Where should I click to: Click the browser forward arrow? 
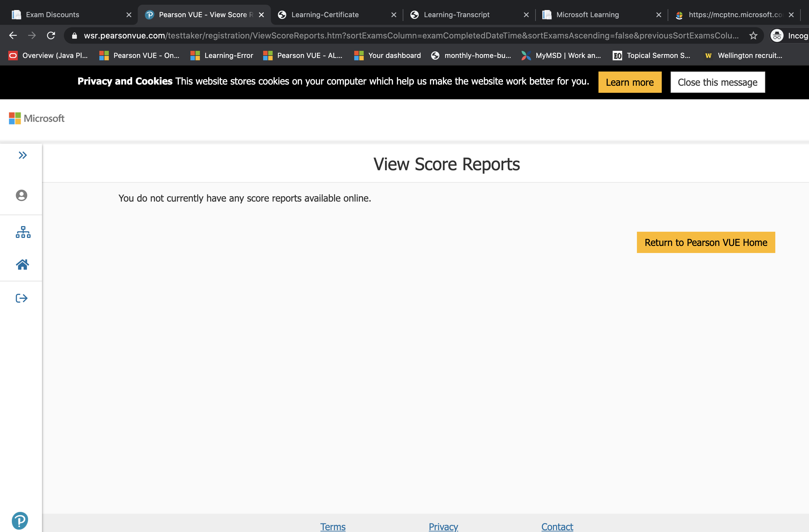[32, 35]
